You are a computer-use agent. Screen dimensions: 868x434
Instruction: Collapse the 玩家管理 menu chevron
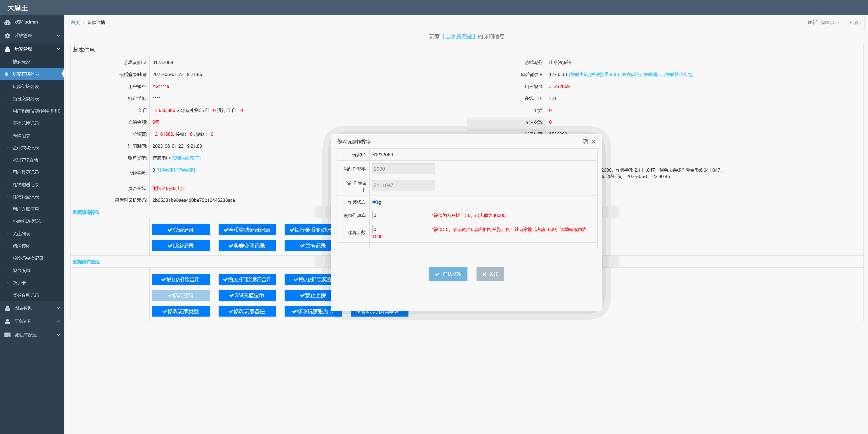pyautogui.click(x=58, y=49)
